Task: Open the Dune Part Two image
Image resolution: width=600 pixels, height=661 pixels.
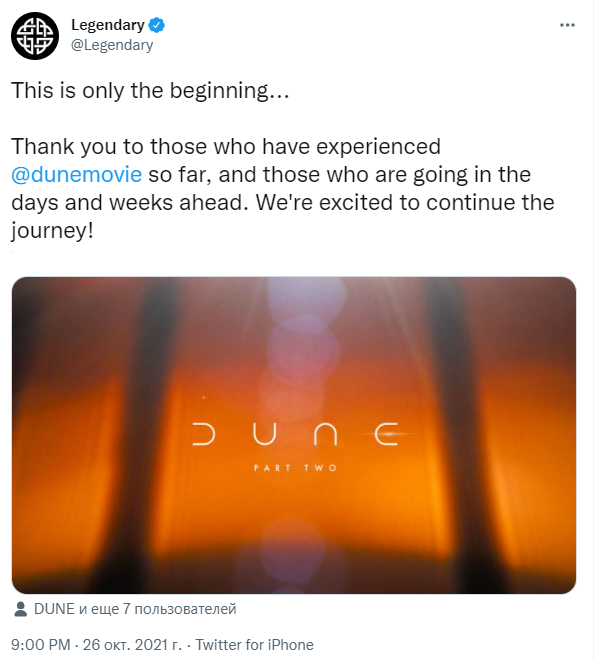Action: tap(294, 436)
